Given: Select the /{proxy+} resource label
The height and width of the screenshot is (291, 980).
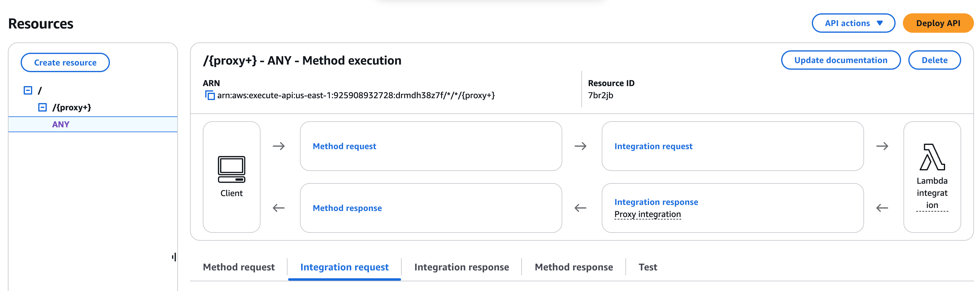Looking at the screenshot, I should (x=72, y=108).
